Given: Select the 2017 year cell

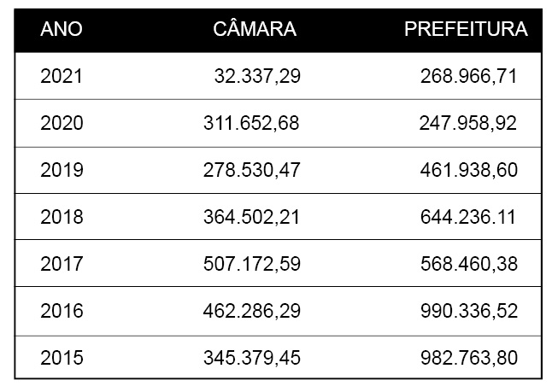Looking at the screenshot, I should 62,264.
